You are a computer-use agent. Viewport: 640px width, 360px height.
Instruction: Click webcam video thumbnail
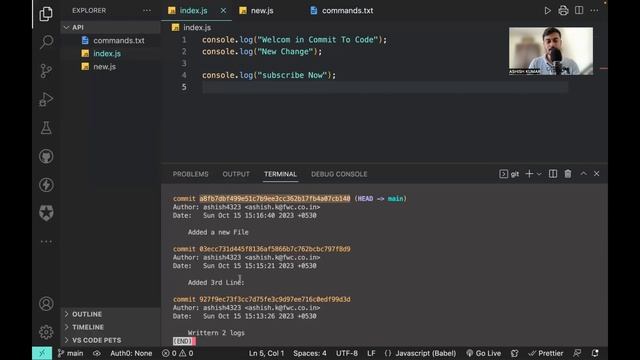click(551, 51)
